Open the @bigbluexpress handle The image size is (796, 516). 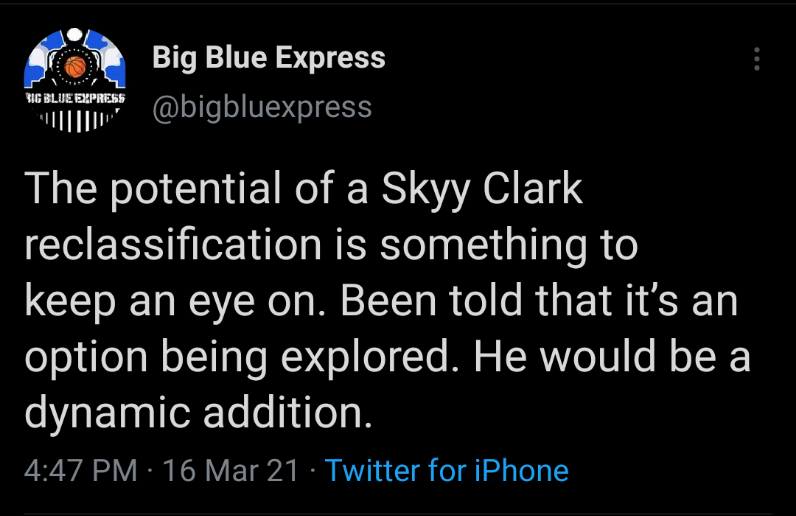pyautogui.click(x=261, y=107)
